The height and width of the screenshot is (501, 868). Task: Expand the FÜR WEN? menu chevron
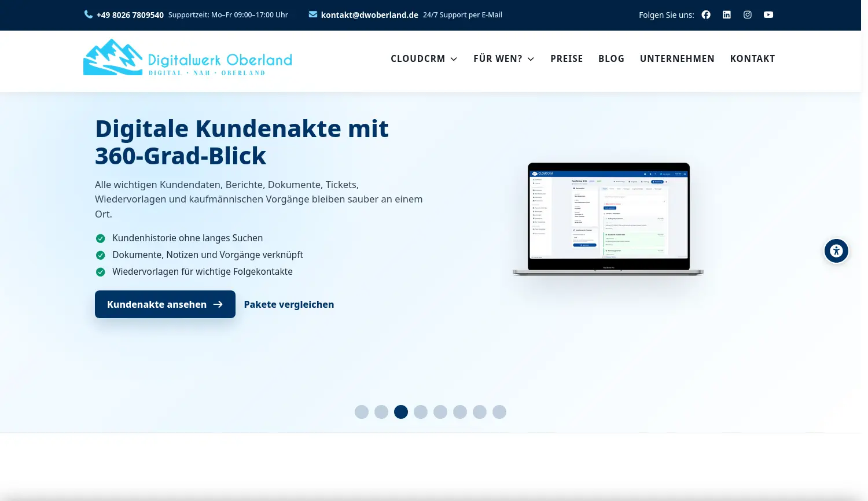(531, 59)
